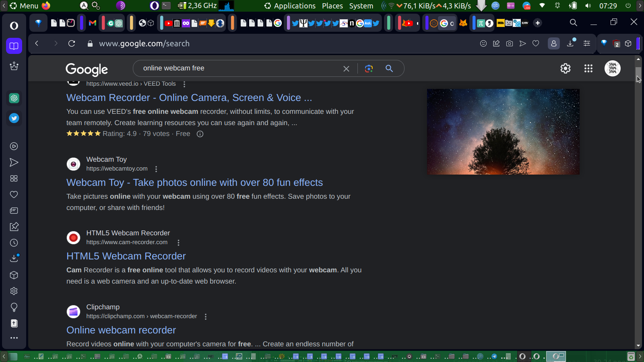This screenshot has height=362, width=644.
Task: Add the page to bookmarks with address bar heart
Action: tap(536, 43)
